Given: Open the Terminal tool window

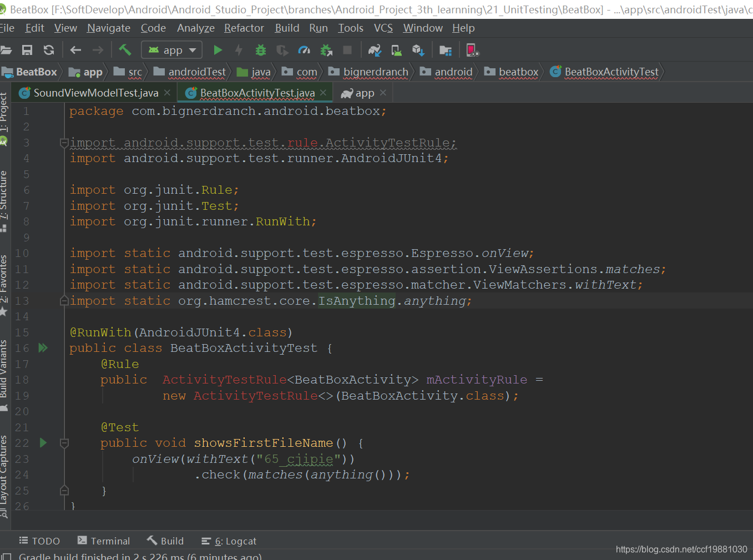Looking at the screenshot, I should tap(104, 541).
